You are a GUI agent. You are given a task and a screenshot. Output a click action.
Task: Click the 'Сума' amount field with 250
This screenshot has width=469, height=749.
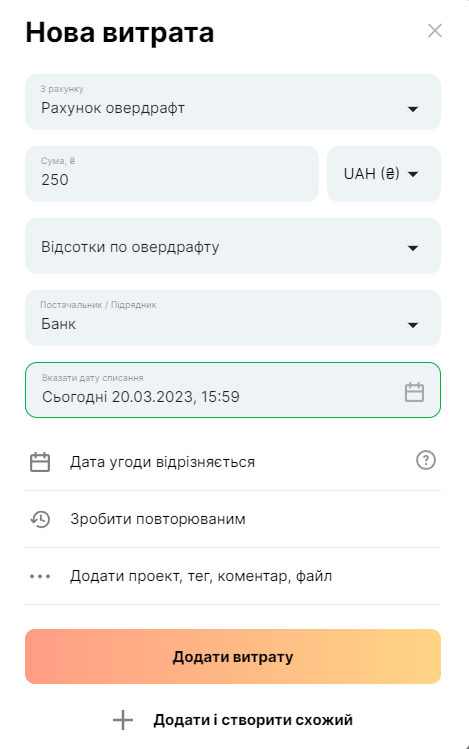point(172,174)
